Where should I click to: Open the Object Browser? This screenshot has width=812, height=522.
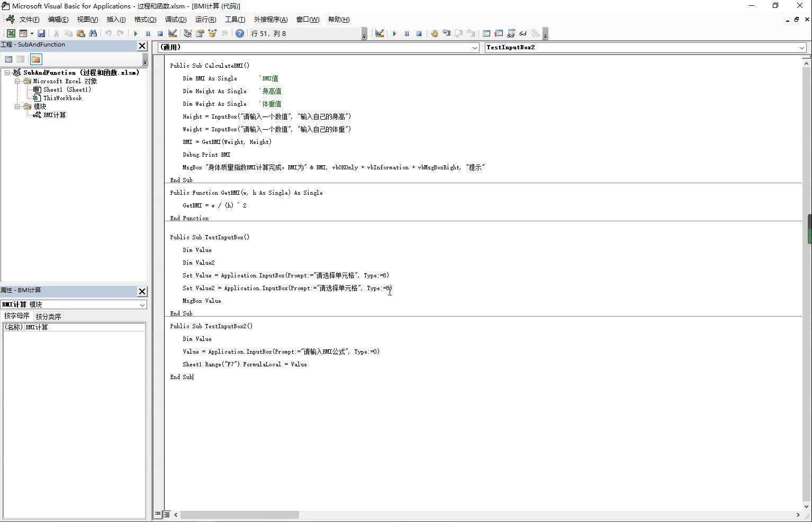(x=212, y=33)
